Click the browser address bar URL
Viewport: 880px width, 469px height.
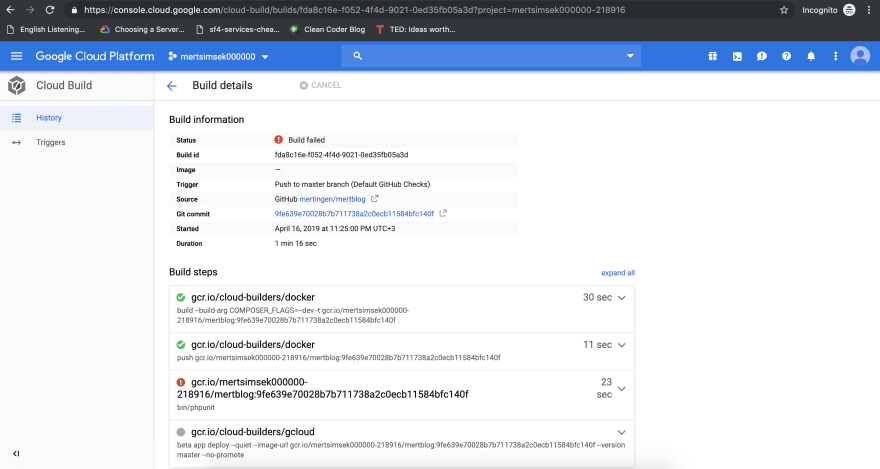coord(355,10)
